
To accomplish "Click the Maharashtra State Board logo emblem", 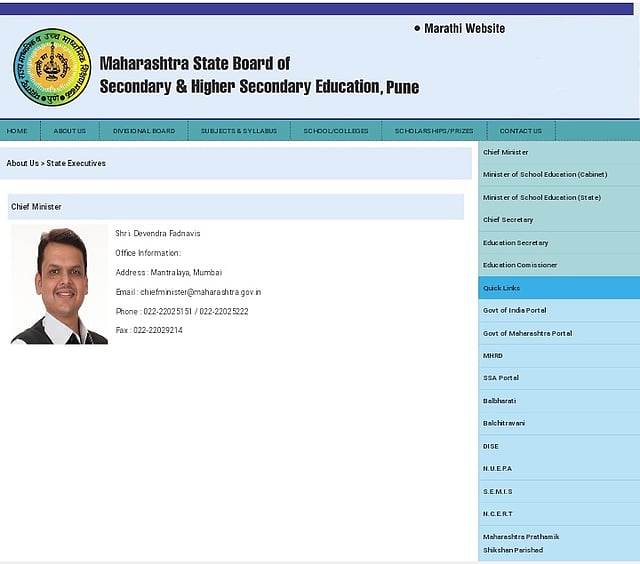I will 52,68.
